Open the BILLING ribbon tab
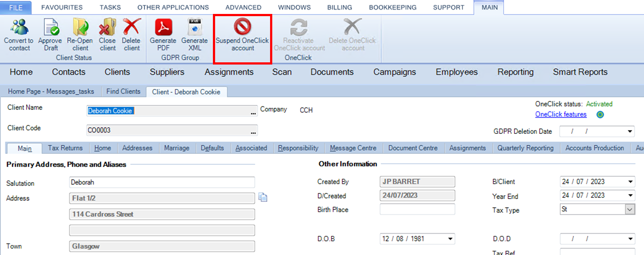 click(340, 7)
